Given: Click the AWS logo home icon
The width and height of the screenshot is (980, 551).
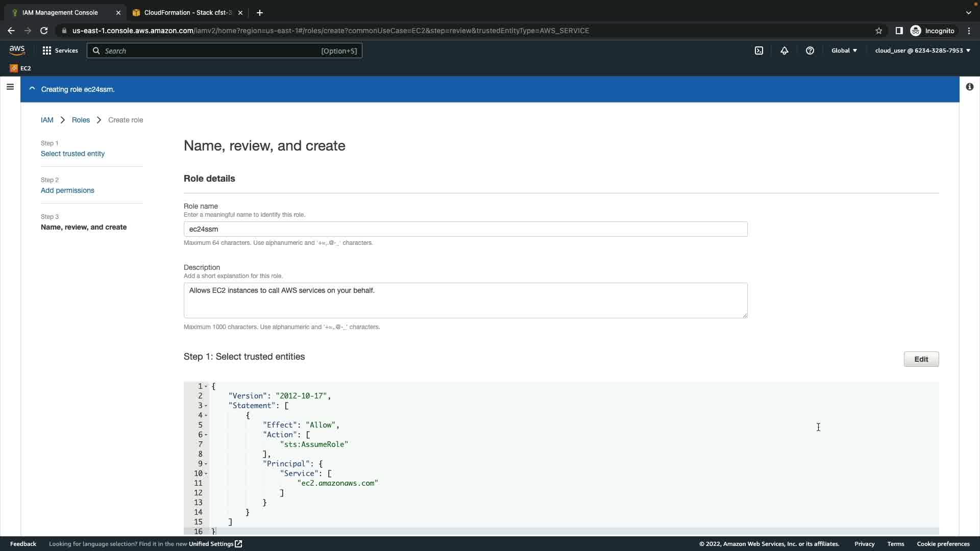Looking at the screenshot, I should tap(17, 50).
